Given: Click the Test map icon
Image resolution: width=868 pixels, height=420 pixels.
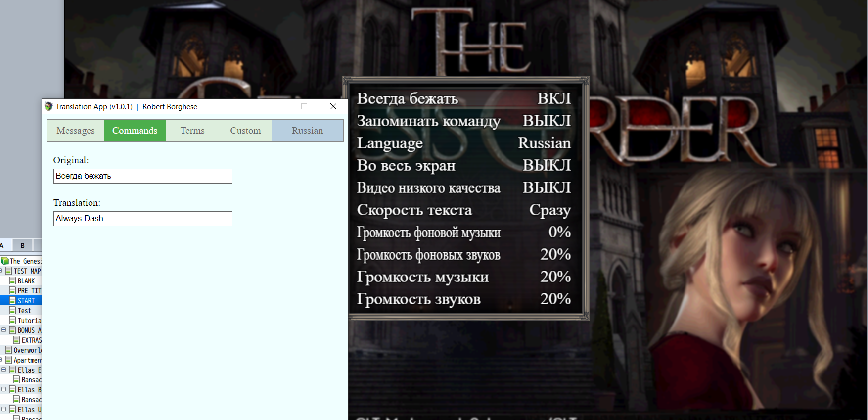Looking at the screenshot, I should [13, 310].
